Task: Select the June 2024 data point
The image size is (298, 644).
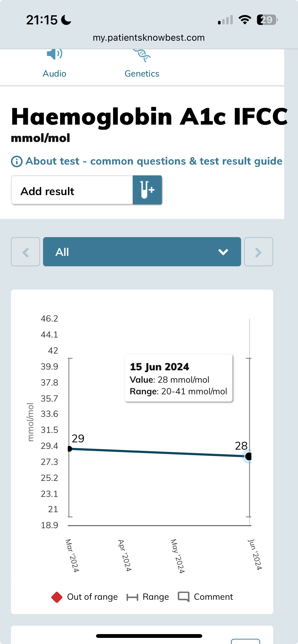Action: (248, 456)
